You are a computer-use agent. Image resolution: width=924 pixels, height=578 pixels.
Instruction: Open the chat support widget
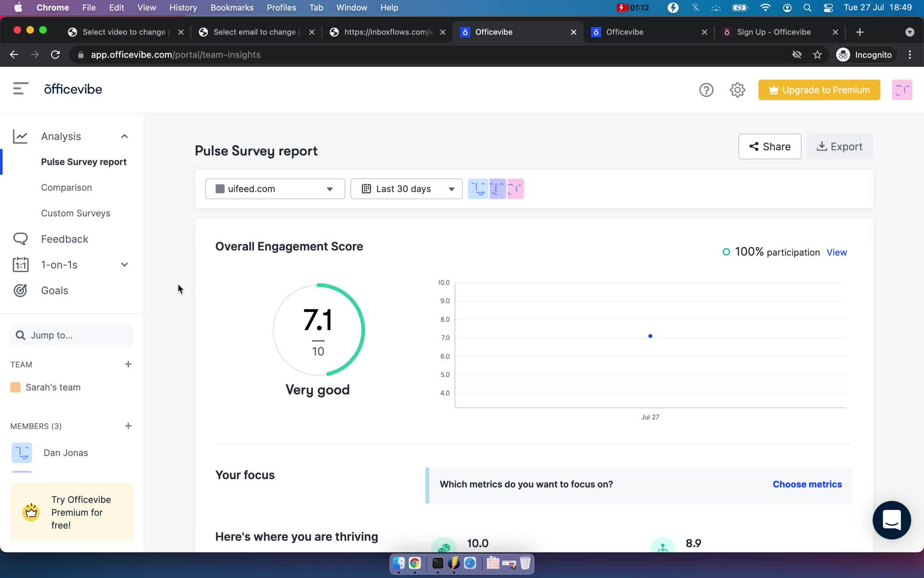892,520
